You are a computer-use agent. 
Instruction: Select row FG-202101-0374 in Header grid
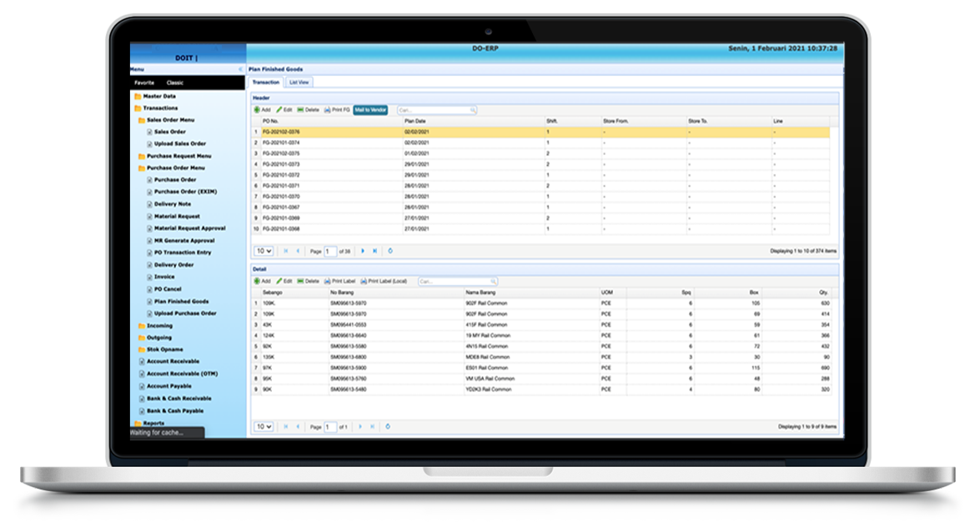(x=281, y=143)
